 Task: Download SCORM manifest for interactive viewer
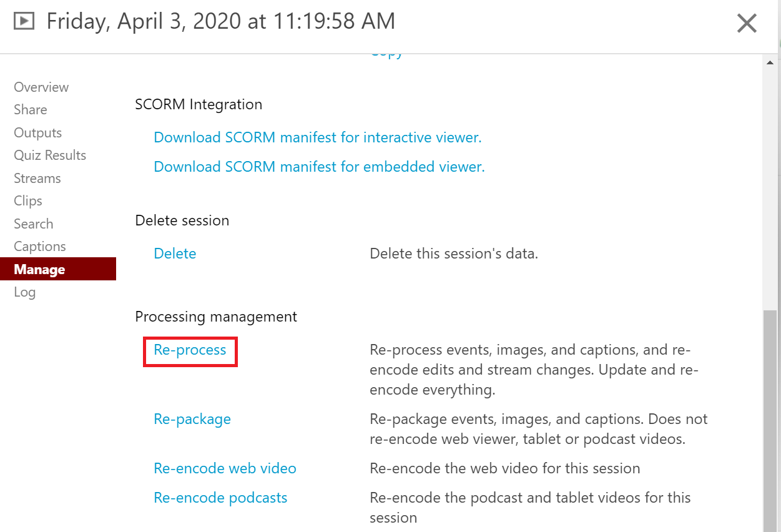pos(318,137)
